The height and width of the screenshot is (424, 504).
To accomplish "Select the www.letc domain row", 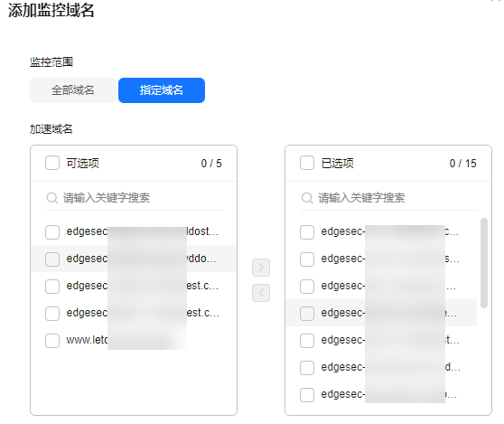I will tap(134, 340).
